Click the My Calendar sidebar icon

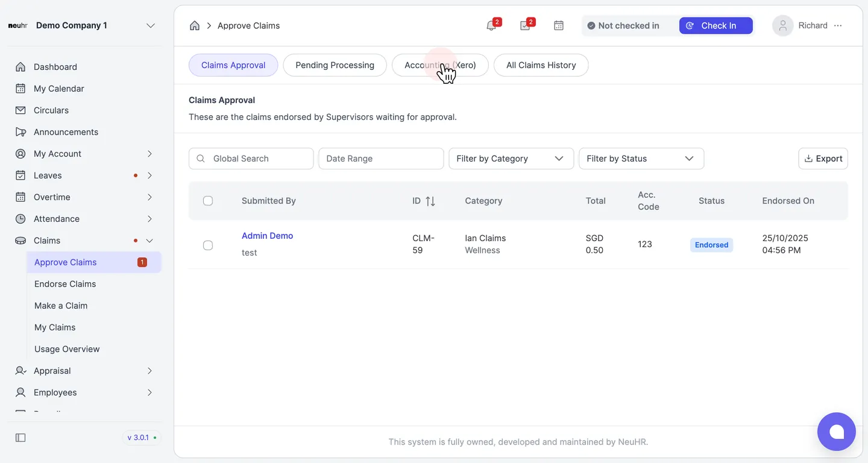click(20, 89)
